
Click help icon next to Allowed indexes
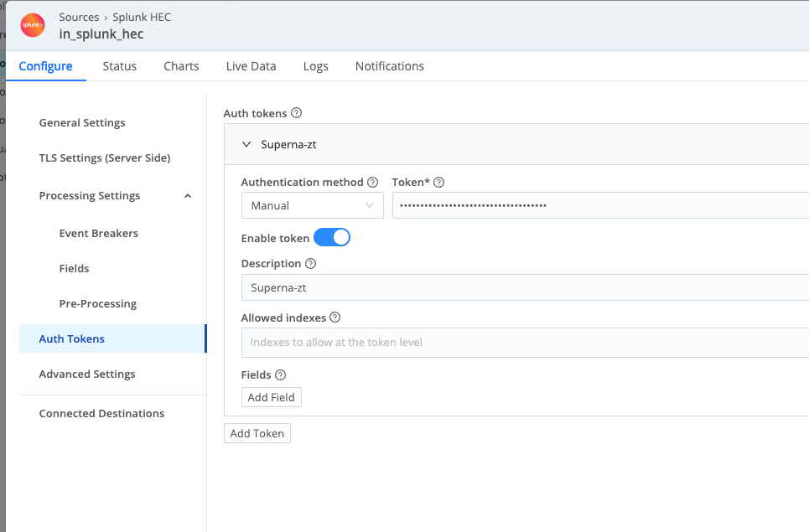(335, 318)
